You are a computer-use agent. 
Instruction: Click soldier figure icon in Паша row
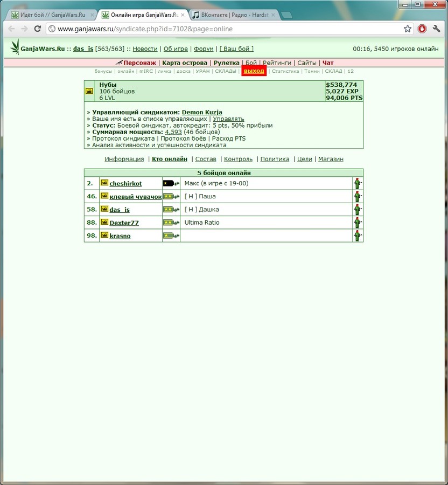[x=358, y=196]
